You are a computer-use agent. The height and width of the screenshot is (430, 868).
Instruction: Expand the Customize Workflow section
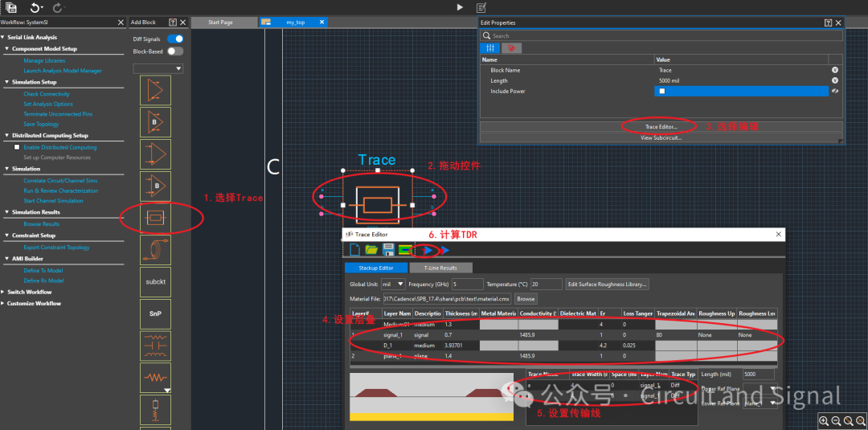pyautogui.click(x=2, y=303)
